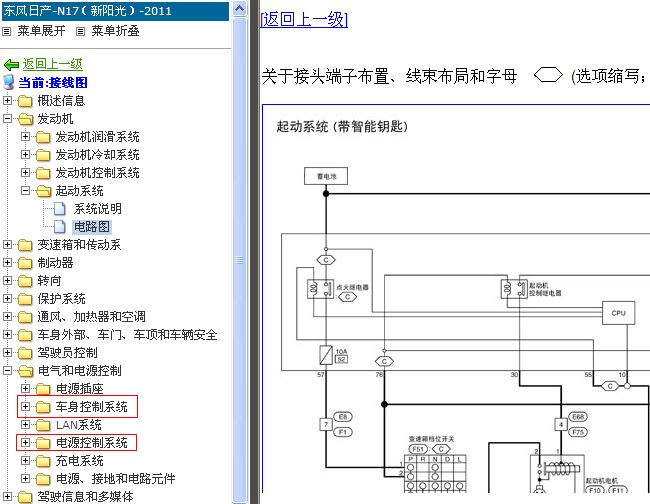Viewport: 650px width, 504px height.
Task: Click the [返回上一级] link above diagram
Action: point(304,19)
